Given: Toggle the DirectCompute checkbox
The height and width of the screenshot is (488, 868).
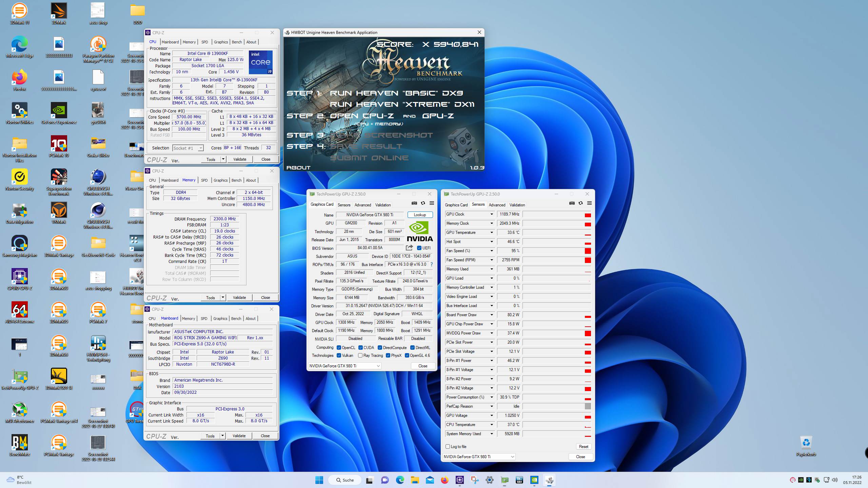Looking at the screenshot, I should [380, 347].
